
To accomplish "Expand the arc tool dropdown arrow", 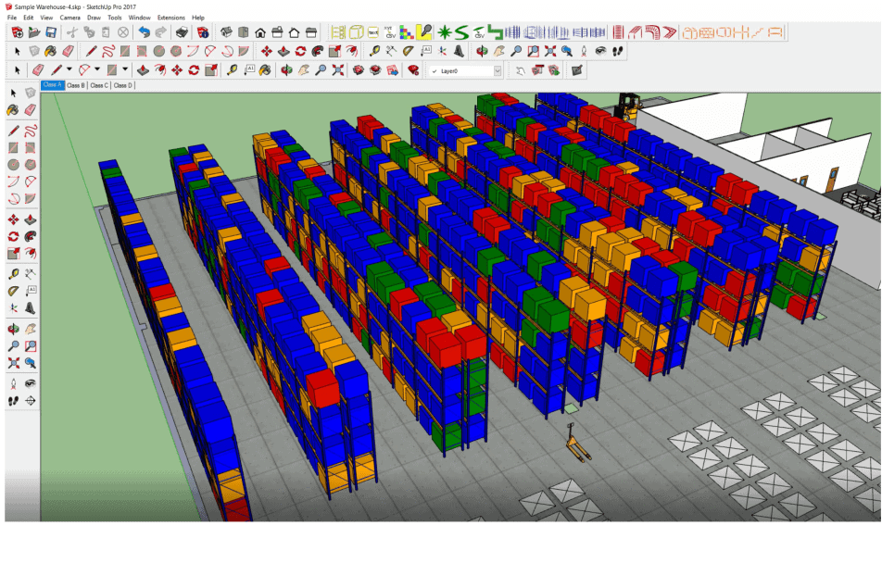I will click(x=97, y=69).
